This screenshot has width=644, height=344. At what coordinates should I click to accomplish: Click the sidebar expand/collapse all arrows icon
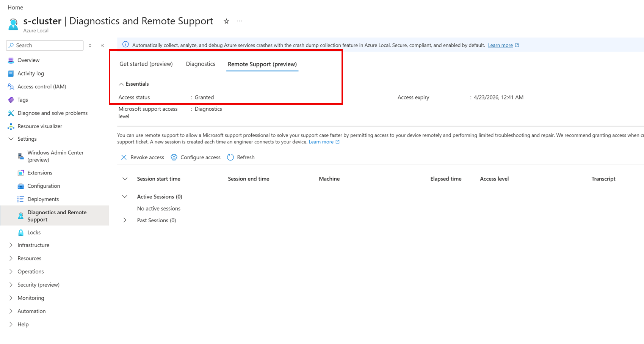90,46
